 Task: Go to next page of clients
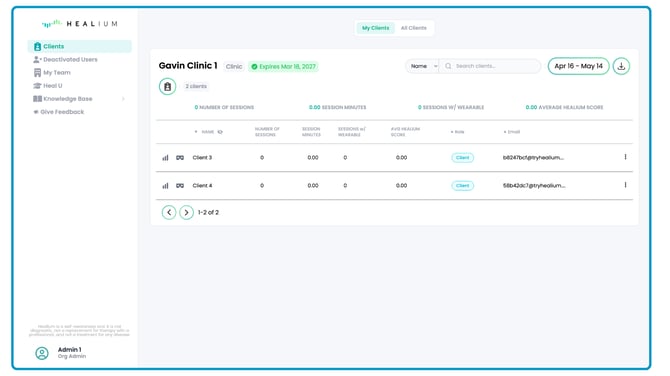pyautogui.click(x=186, y=212)
